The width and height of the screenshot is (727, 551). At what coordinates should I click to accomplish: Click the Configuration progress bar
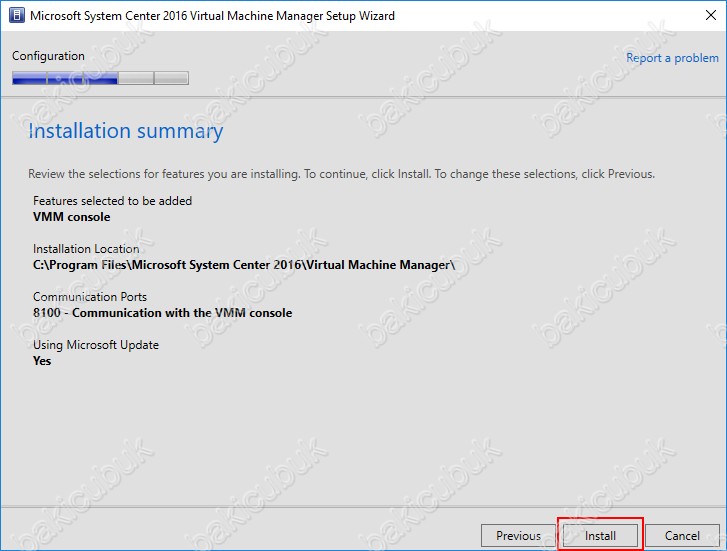coord(100,78)
